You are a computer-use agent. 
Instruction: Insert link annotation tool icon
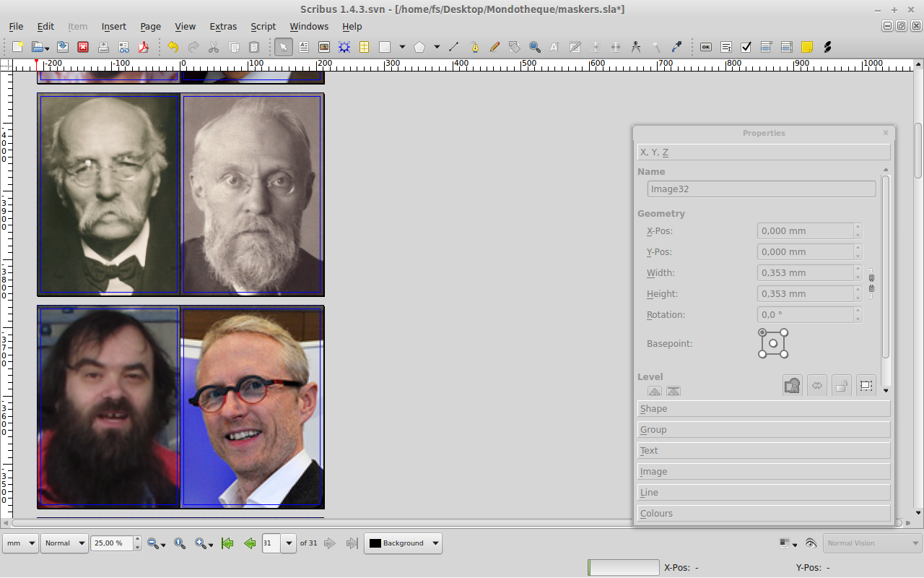(827, 47)
